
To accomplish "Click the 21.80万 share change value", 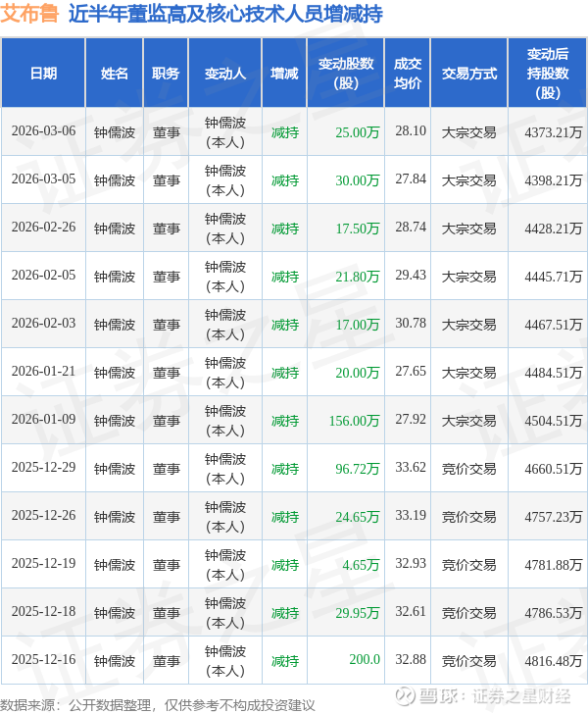I will pyautogui.click(x=358, y=277).
